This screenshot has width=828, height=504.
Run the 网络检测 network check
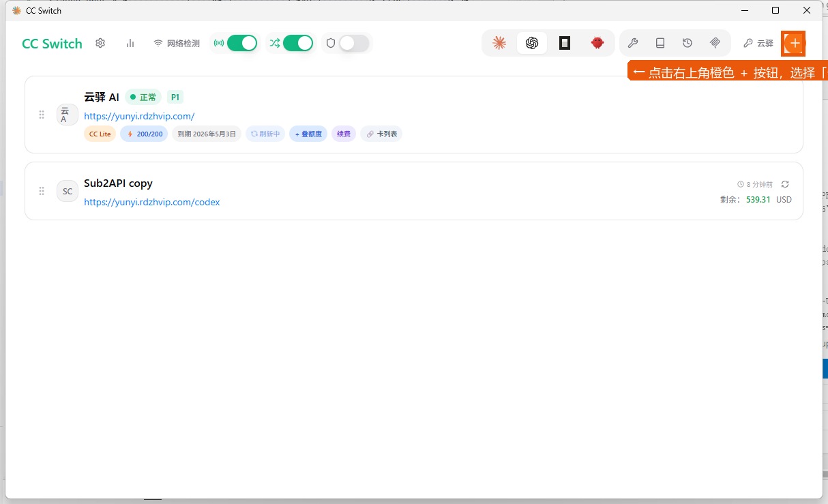coord(177,43)
